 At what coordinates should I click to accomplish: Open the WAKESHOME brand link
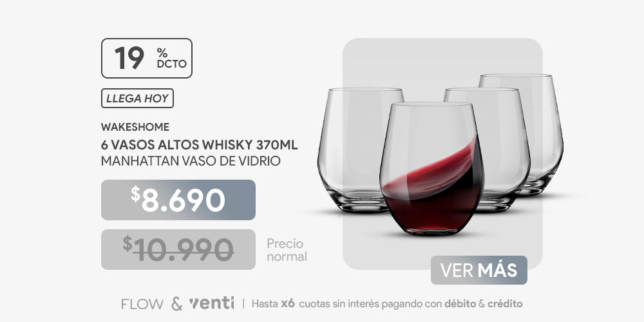135,128
